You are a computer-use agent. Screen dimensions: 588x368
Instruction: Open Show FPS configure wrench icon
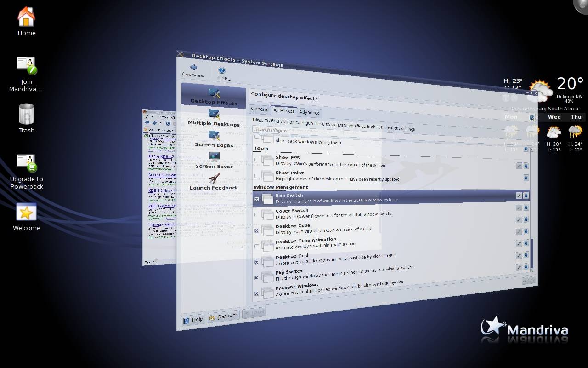[519, 166]
